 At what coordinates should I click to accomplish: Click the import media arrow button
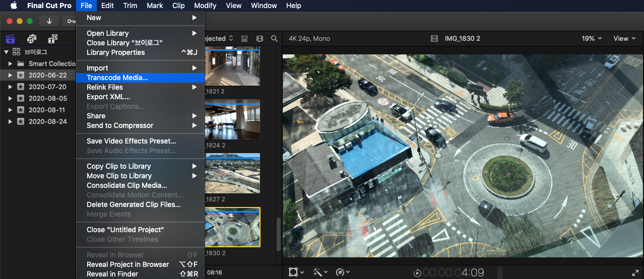[x=49, y=21]
